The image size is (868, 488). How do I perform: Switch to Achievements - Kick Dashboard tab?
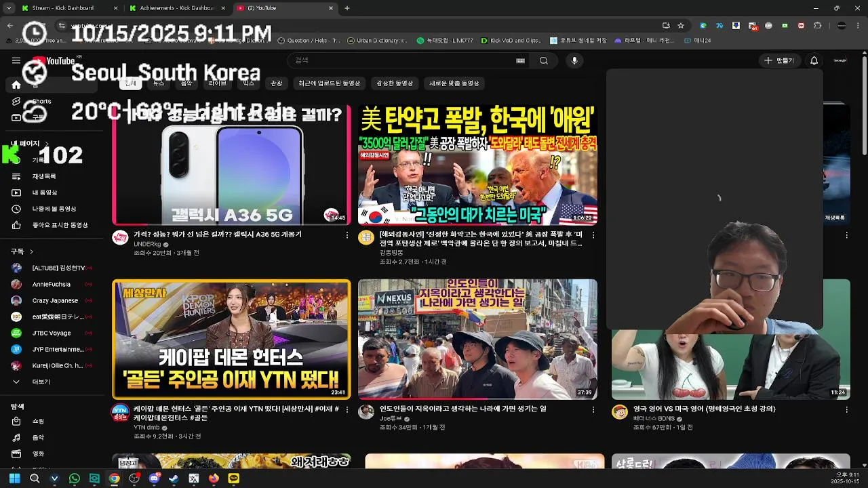[x=176, y=8]
